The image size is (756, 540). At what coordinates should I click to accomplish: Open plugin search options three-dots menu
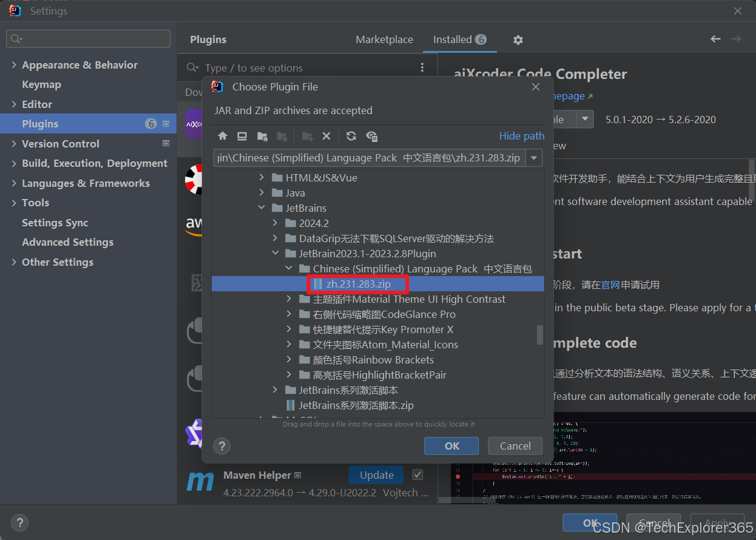coord(423,68)
